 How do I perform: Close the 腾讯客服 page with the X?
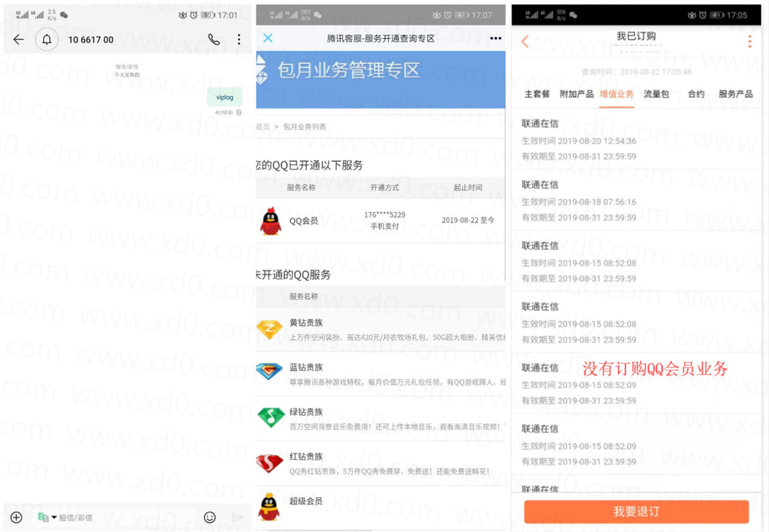(268, 38)
